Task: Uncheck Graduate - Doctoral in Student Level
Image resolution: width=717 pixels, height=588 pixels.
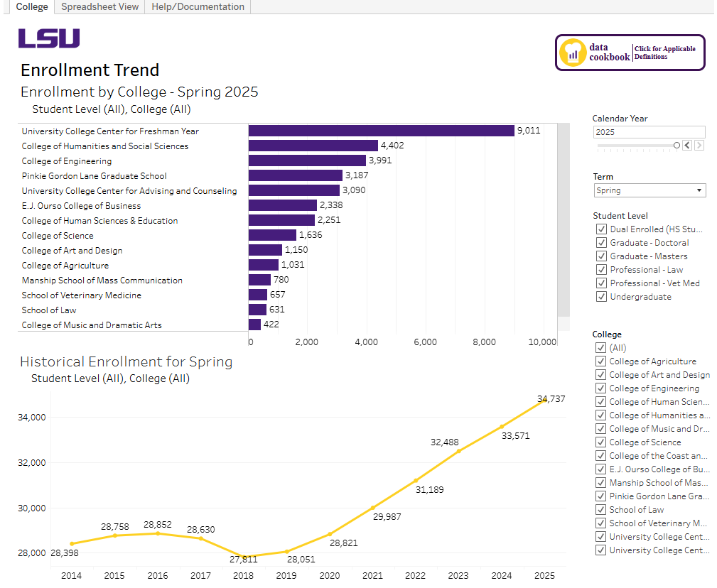Action: (601, 242)
